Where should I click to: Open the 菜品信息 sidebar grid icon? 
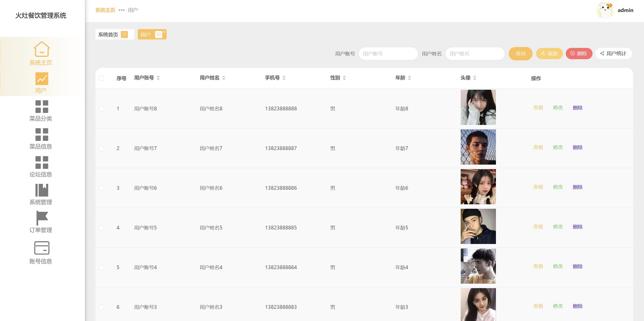(42, 135)
